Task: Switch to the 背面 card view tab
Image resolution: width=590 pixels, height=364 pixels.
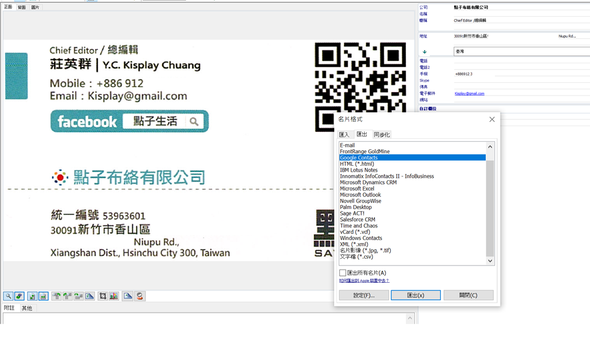Action: (x=21, y=7)
